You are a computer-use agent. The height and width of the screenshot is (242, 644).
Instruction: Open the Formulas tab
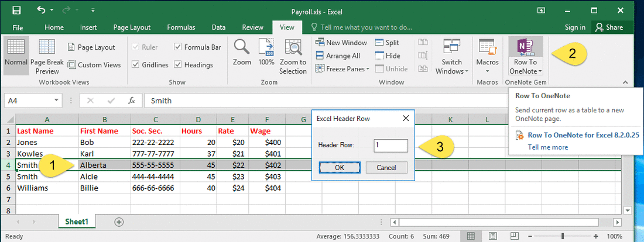181,27
